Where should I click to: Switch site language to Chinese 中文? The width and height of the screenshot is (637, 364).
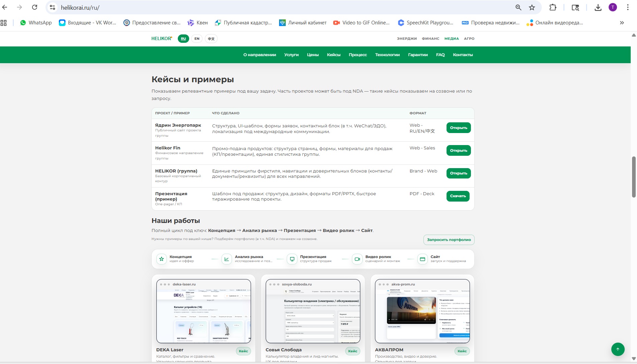coord(211,39)
